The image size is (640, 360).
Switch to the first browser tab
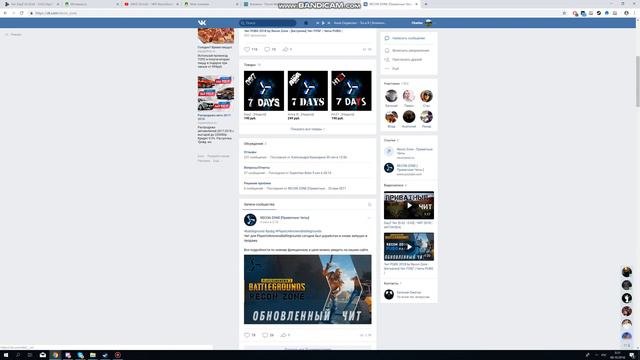tap(31, 4)
